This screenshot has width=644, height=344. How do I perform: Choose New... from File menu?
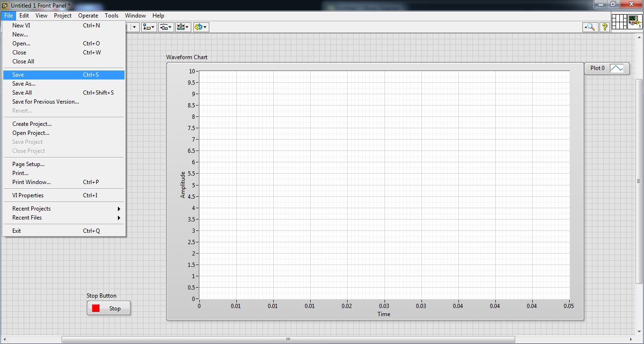coord(64,35)
